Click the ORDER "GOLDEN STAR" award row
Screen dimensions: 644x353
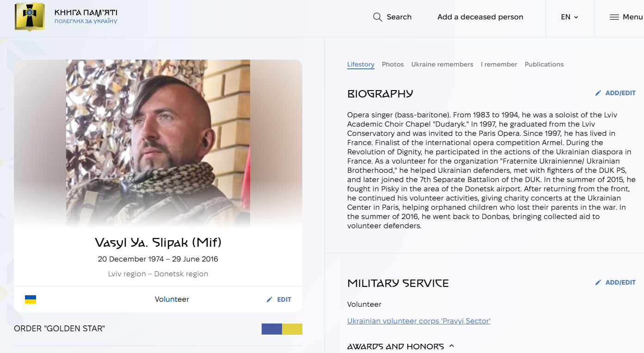(x=60, y=329)
